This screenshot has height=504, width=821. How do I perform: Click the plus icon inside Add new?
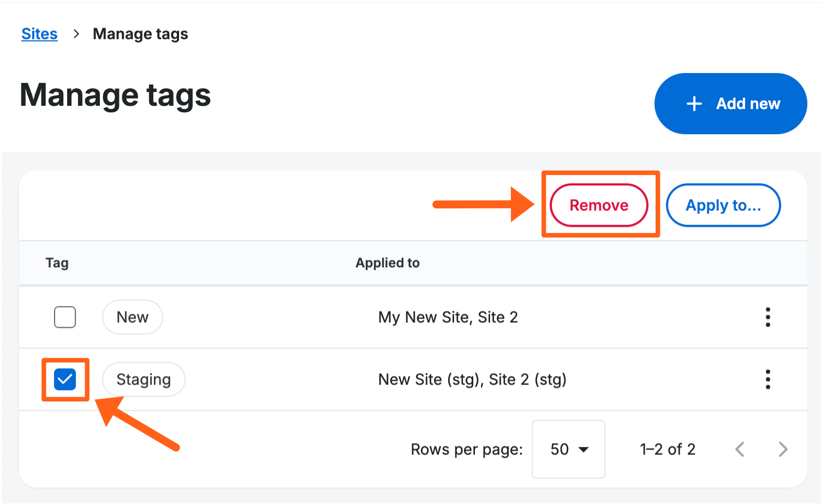pos(694,103)
